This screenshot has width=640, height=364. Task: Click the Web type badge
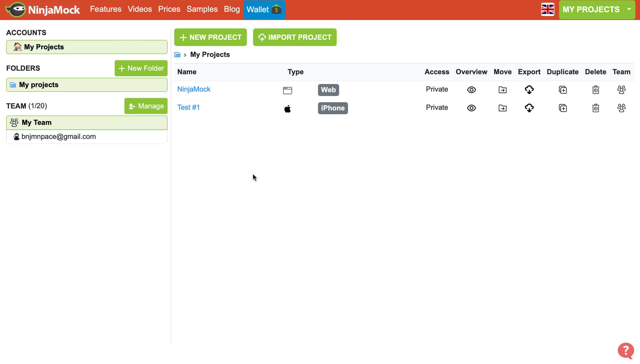pos(328,90)
